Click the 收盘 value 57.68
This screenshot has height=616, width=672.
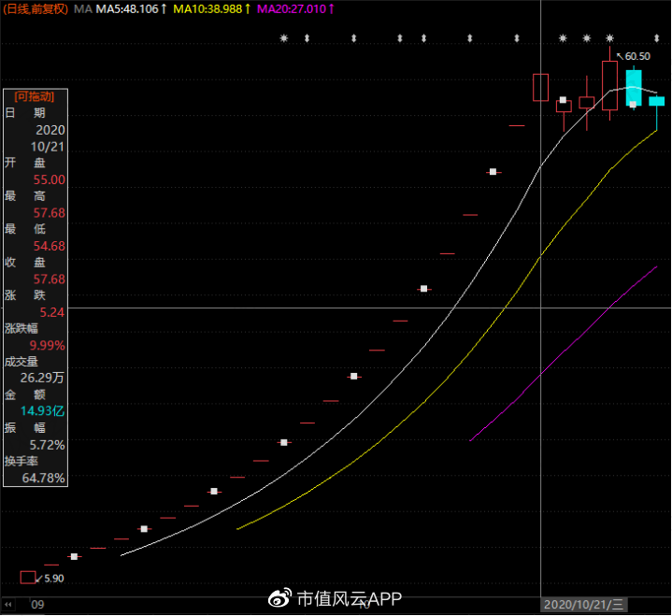point(50,279)
